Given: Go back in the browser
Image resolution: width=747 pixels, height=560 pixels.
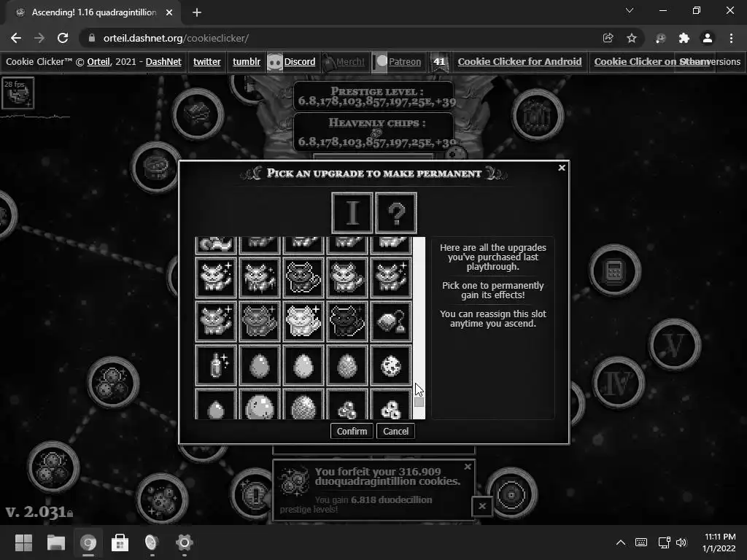Looking at the screenshot, I should point(16,38).
